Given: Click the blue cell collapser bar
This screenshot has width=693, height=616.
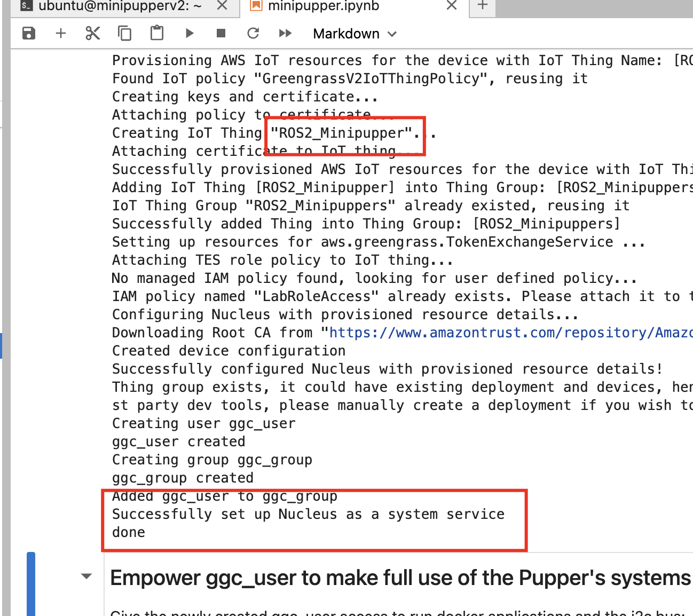Looking at the screenshot, I should (31, 584).
